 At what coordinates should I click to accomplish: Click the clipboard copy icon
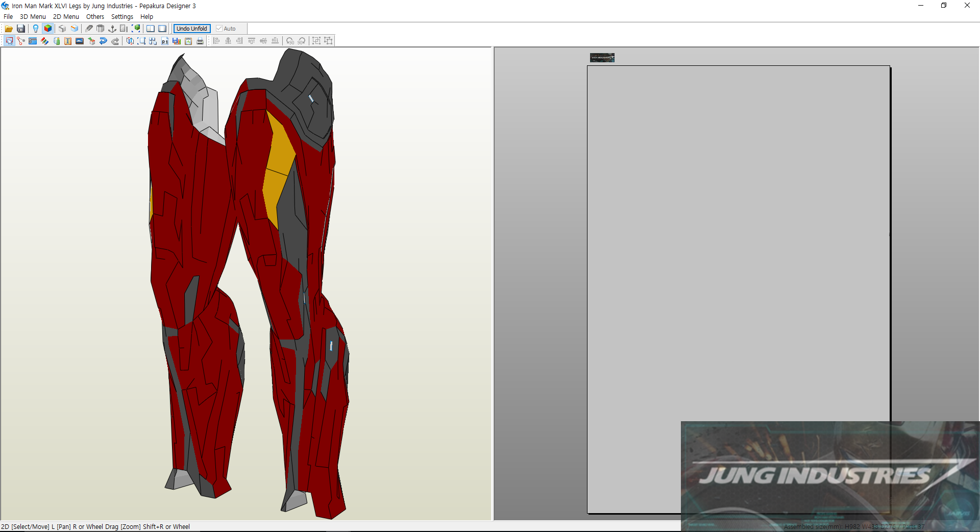point(188,41)
